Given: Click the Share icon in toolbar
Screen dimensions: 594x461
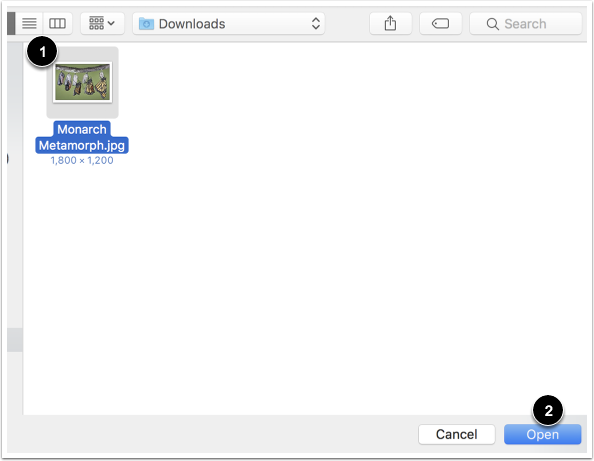Looking at the screenshot, I should pyautogui.click(x=390, y=23).
